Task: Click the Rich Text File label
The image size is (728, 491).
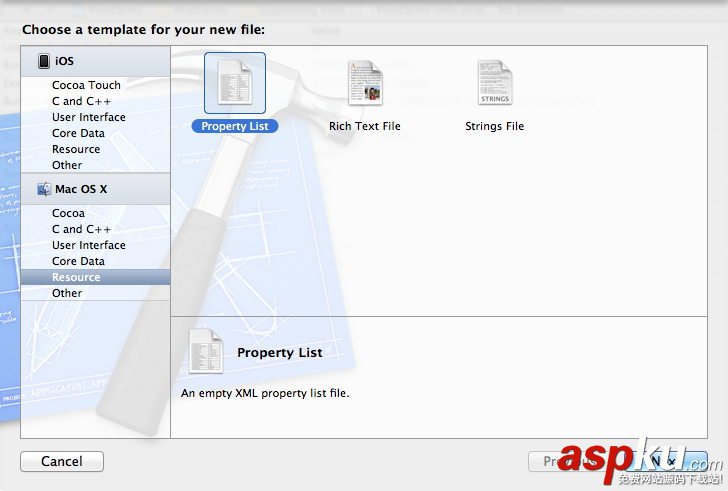Action: (x=364, y=126)
